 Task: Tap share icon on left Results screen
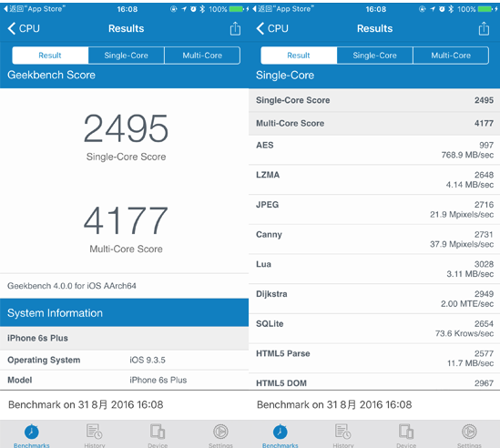pyautogui.click(x=235, y=28)
